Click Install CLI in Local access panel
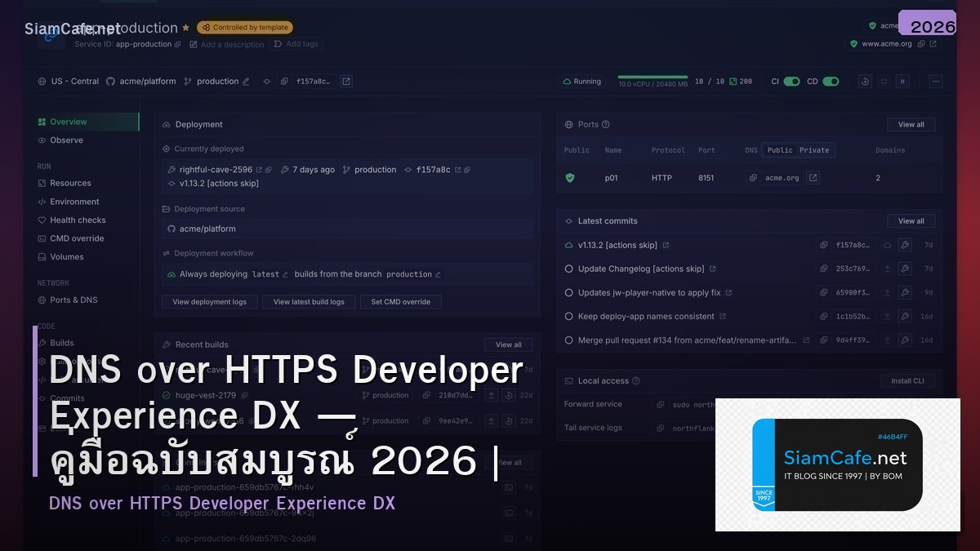 coord(907,380)
